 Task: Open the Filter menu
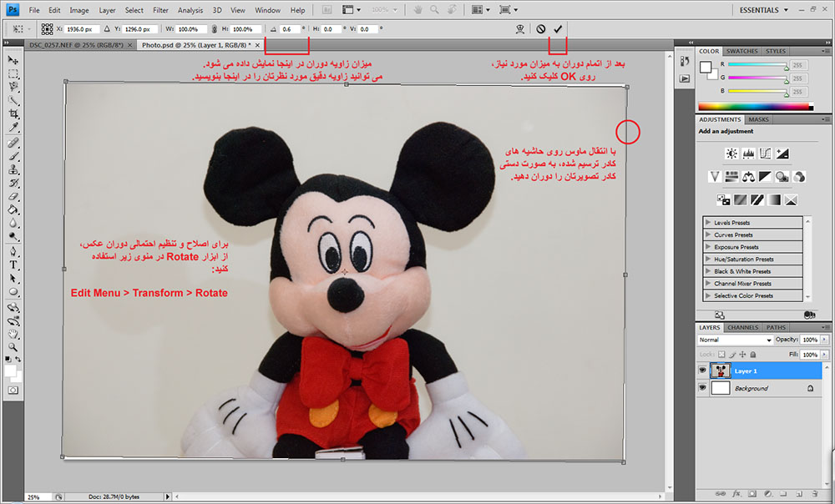coord(160,10)
